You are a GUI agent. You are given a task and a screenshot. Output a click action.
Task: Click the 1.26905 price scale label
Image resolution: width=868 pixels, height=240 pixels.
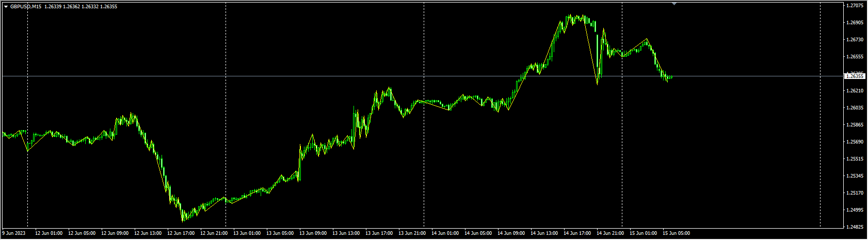coord(856,23)
